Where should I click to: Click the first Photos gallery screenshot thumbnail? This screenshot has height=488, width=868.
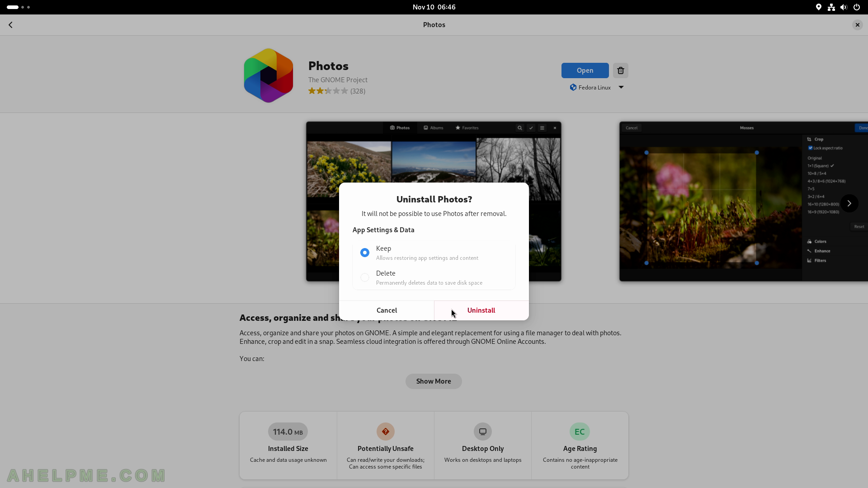tap(434, 201)
